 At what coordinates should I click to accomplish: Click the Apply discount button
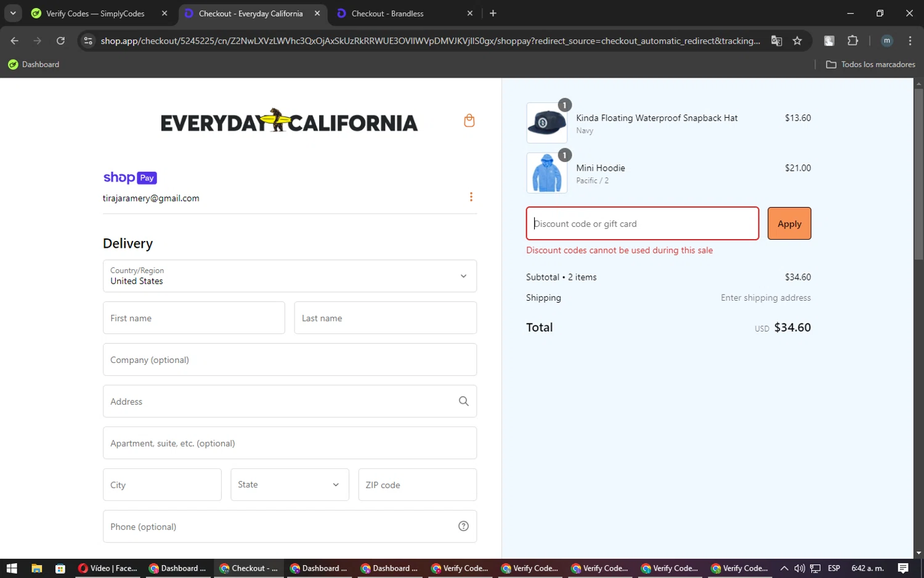coord(789,224)
